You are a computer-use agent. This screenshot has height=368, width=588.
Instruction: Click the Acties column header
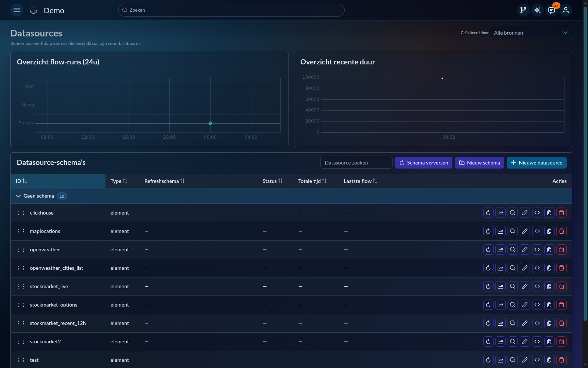[559, 181]
